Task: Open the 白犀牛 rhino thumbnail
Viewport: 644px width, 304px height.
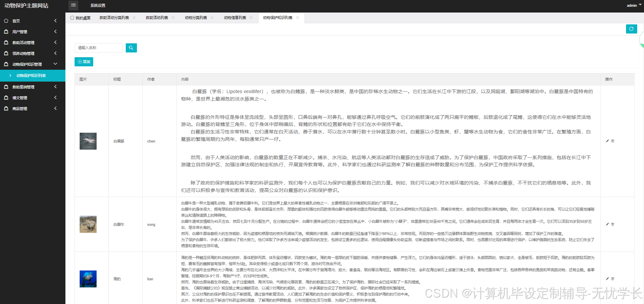Action: coord(88,224)
